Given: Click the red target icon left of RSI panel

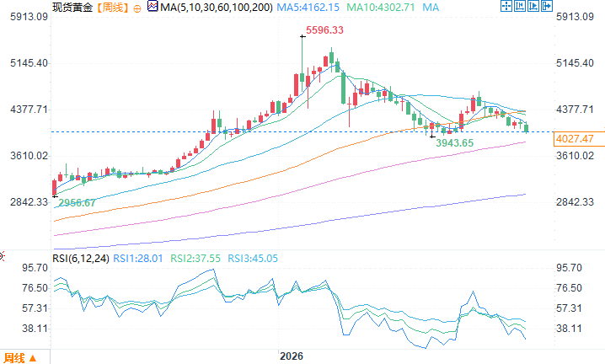Looking at the screenshot, I should pos(2,256).
